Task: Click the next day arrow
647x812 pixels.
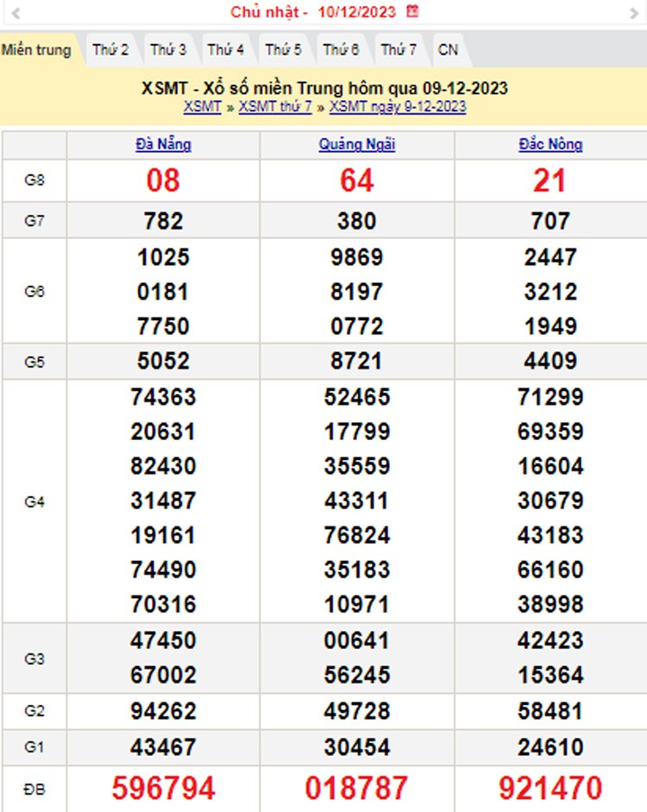Action: pyautogui.click(x=632, y=13)
